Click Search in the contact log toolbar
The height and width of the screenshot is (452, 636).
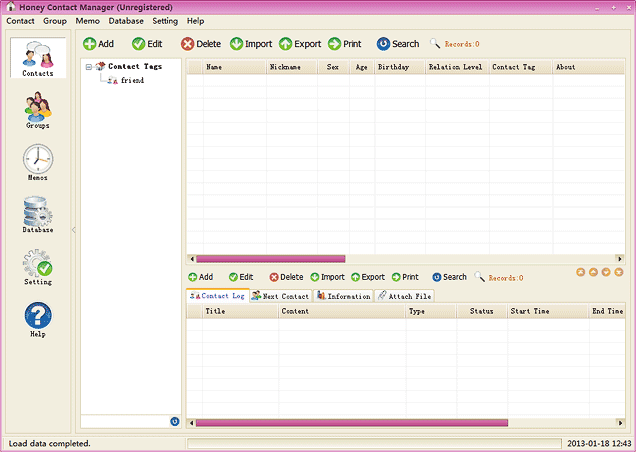tap(449, 277)
